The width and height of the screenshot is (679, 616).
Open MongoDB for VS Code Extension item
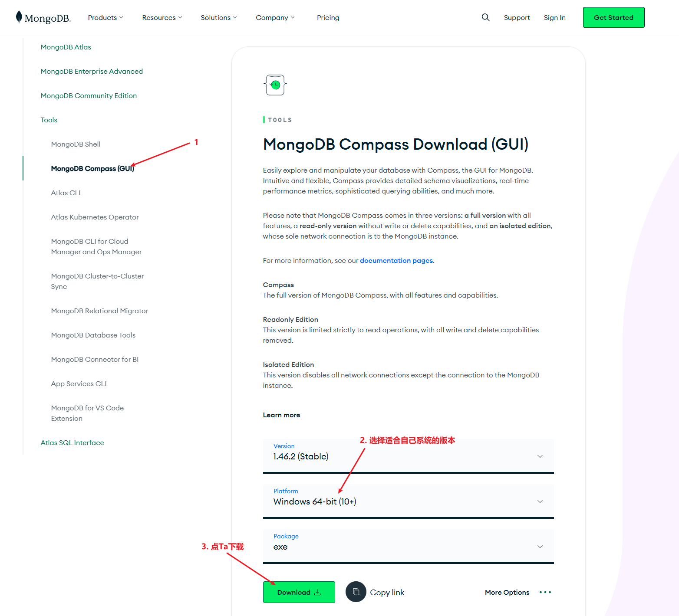point(87,413)
